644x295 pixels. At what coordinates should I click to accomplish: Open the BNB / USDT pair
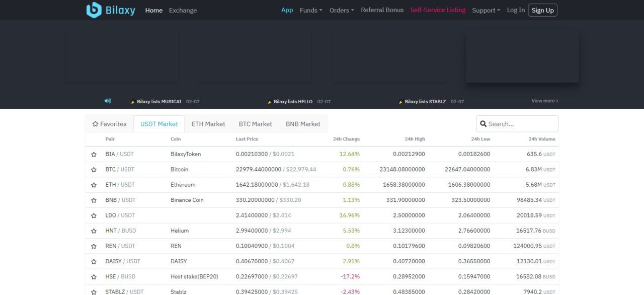[120, 200]
